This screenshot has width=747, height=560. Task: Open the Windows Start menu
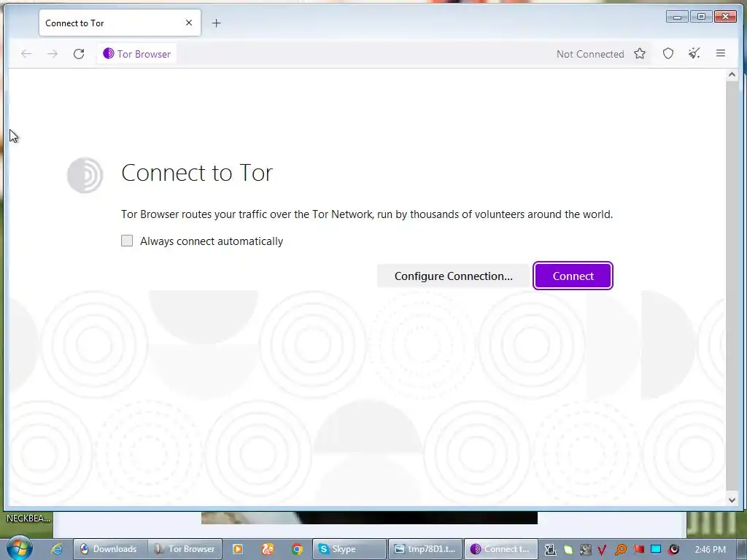19,548
